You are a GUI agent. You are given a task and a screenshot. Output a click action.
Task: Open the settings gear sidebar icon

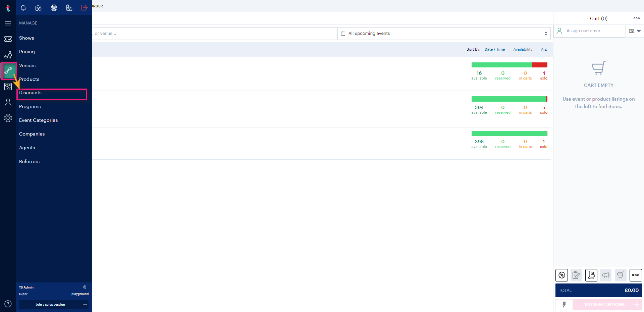tap(8, 118)
